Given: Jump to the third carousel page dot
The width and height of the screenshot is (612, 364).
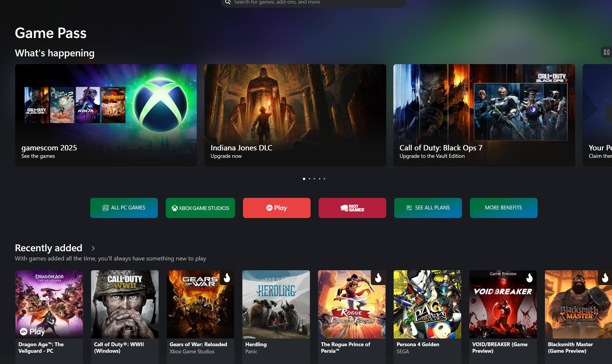Looking at the screenshot, I should [314, 179].
